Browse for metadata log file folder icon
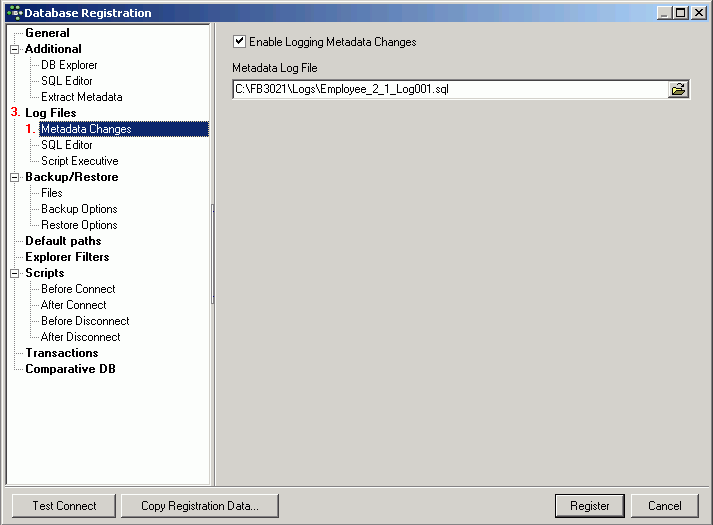The width and height of the screenshot is (713, 525). tap(678, 89)
